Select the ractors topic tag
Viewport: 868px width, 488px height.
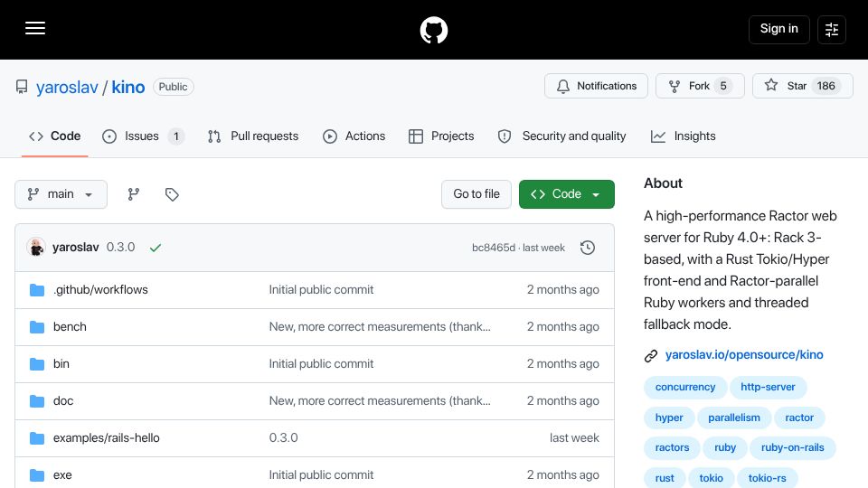672,447
